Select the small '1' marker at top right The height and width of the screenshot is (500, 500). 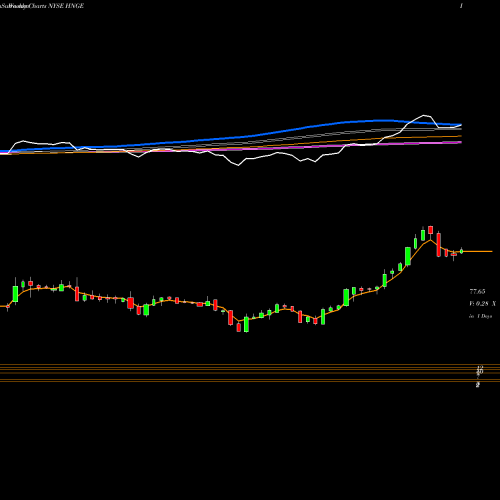(461, 6)
